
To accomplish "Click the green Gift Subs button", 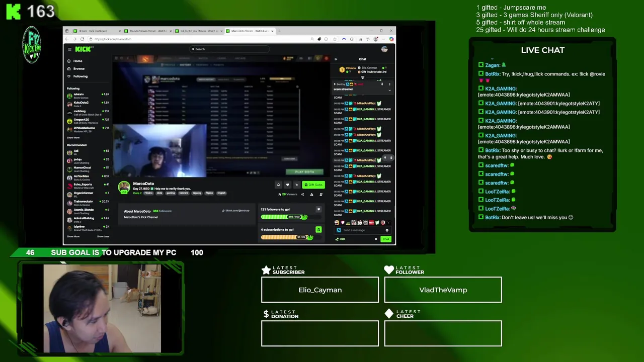I will 313,185.
